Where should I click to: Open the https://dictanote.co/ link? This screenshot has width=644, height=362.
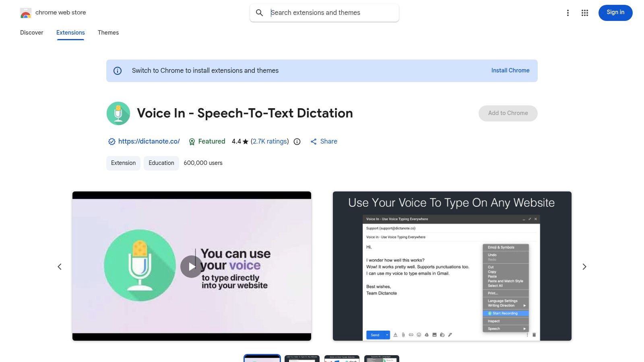pos(149,142)
